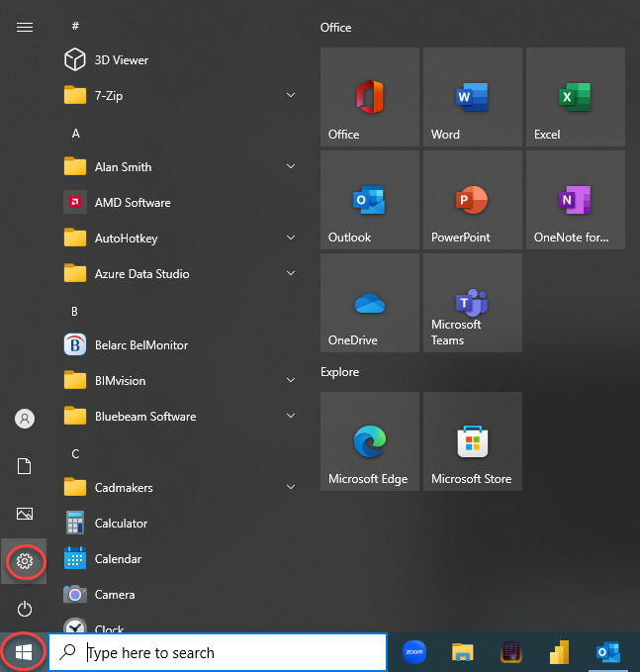
Task: Open Zoom from the taskbar
Action: [x=414, y=652]
